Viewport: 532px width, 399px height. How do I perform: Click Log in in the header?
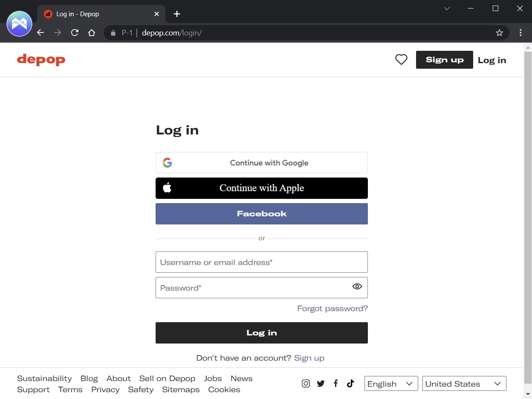tap(492, 60)
